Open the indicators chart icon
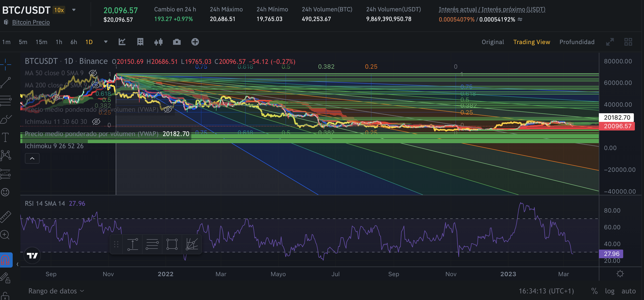644x300 pixels. coord(122,42)
